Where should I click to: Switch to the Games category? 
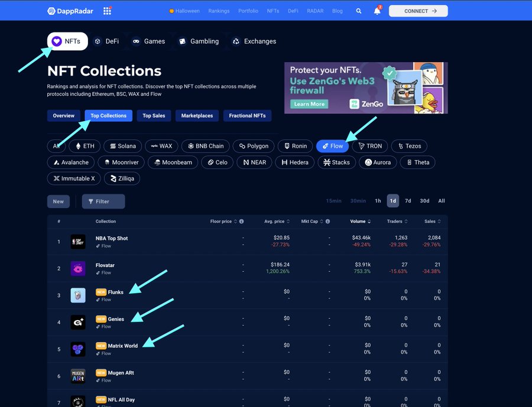[x=148, y=41]
